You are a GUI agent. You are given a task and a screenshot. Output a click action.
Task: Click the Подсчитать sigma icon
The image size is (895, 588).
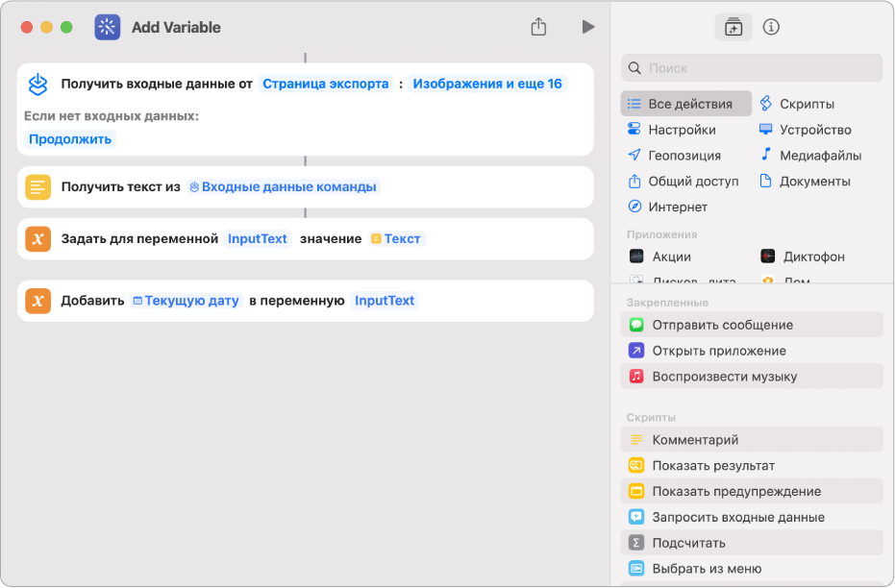(635, 543)
